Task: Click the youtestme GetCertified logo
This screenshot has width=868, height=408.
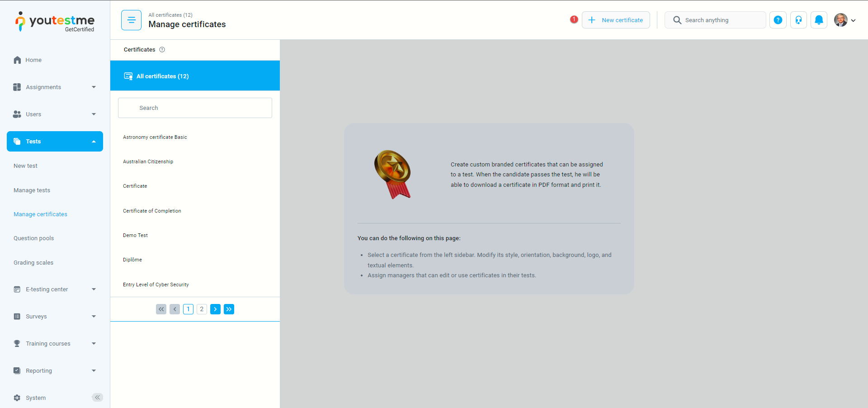Action: tap(55, 21)
